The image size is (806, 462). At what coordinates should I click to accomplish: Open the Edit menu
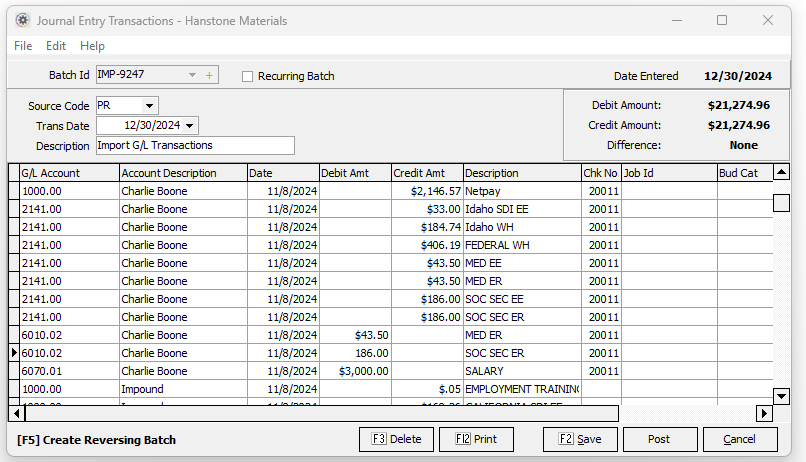pyautogui.click(x=56, y=46)
